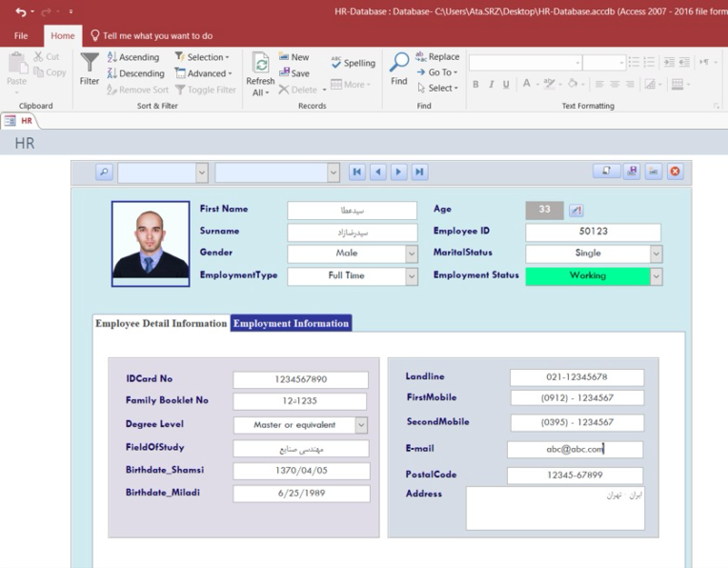The width and height of the screenshot is (728, 568).
Task: Click the Undo arrow in quick access toolbar
Action: point(21,11)
